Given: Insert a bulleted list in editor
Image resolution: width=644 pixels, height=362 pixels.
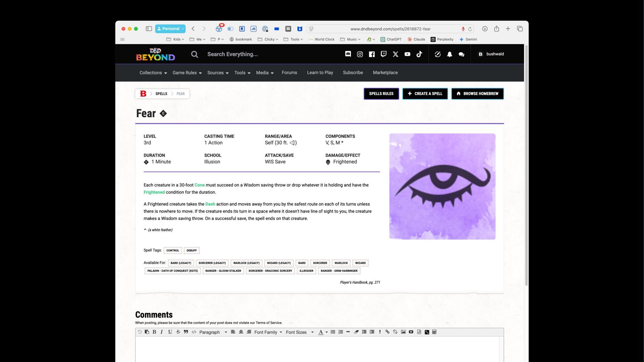Looking at the screenshot, I should [x=333, y=332].
